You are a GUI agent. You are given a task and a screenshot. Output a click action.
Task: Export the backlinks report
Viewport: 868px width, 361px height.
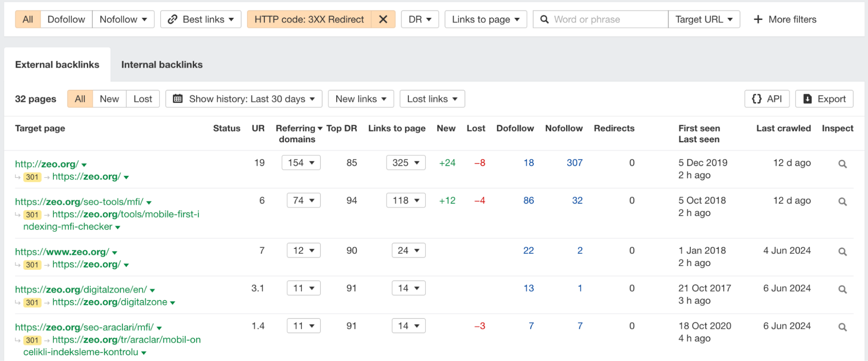[x=824, y=99]
